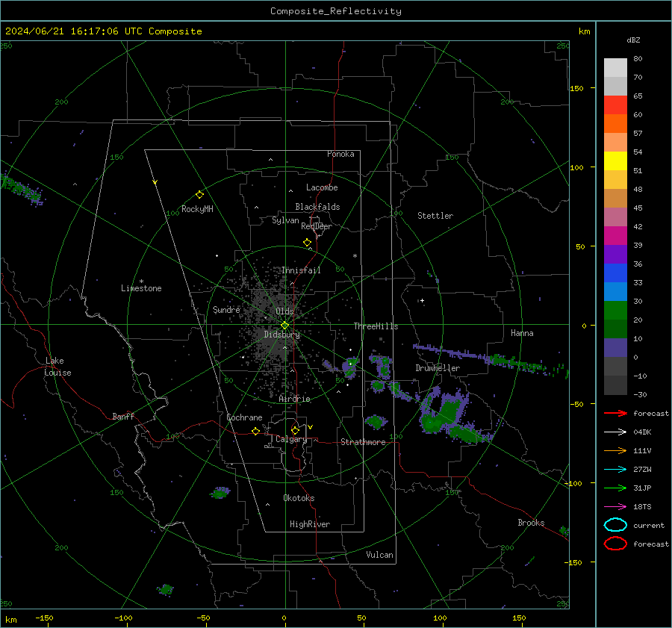Click the yellow diamond marker near RockyMH
The height and width of the screenshot is (628, 672).
pyautogui.click(x=199, y=195)
